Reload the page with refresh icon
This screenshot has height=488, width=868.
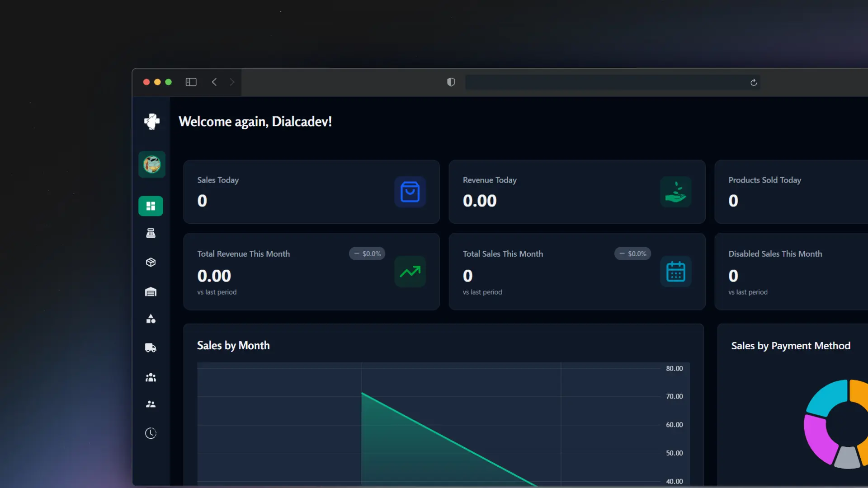pyautogui.click(x=753, y=82)
